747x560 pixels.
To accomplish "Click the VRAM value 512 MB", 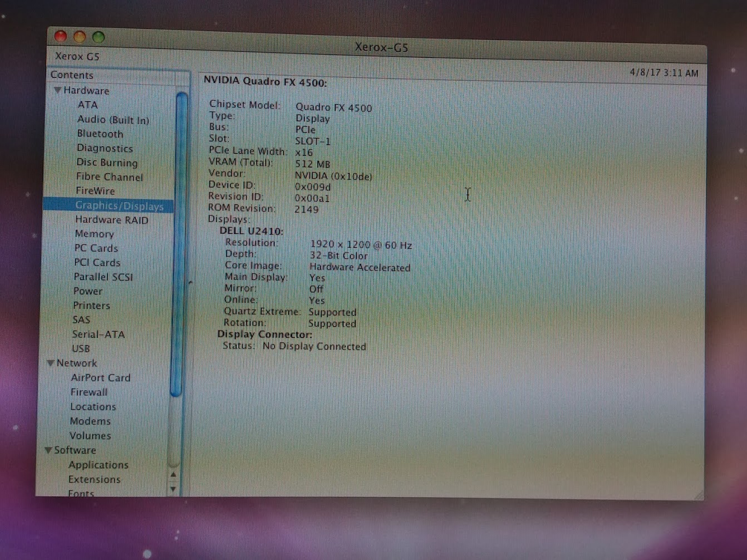I will tap(312, 164).
